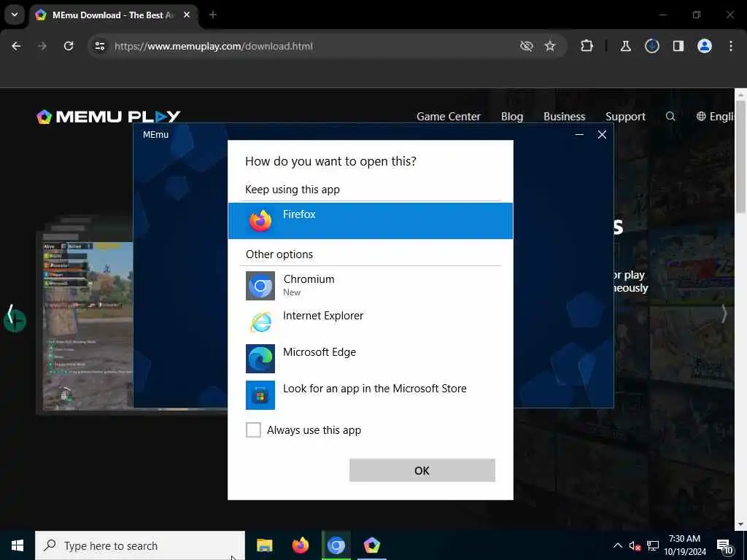Open site information next to the URL
The width and height of the screenshot is (747, 560).
(99, 46)
